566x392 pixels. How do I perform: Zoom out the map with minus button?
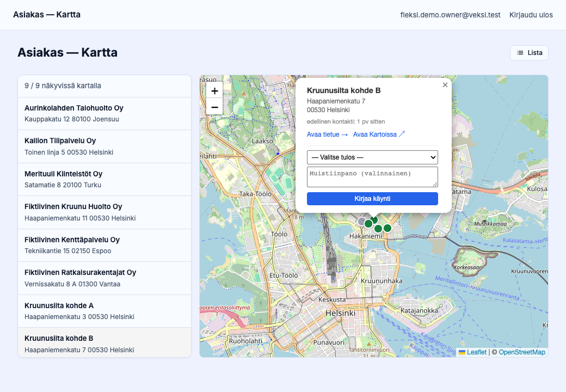[214, 107]
